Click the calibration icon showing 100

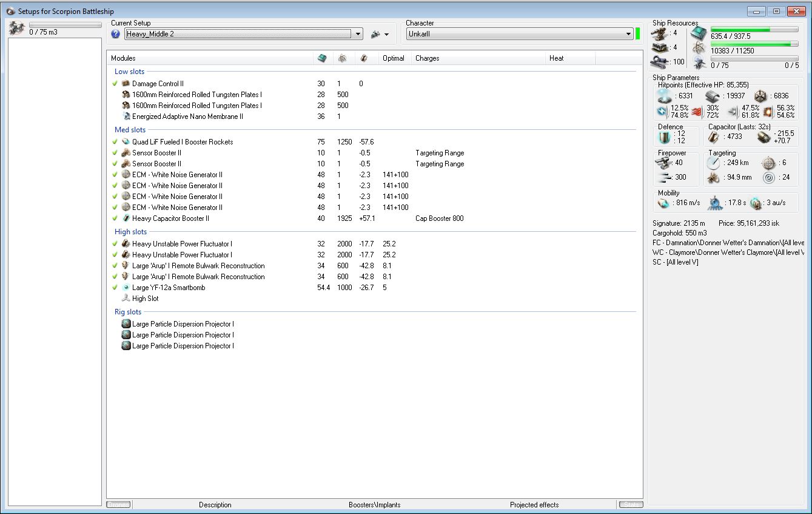pos(660,61)
